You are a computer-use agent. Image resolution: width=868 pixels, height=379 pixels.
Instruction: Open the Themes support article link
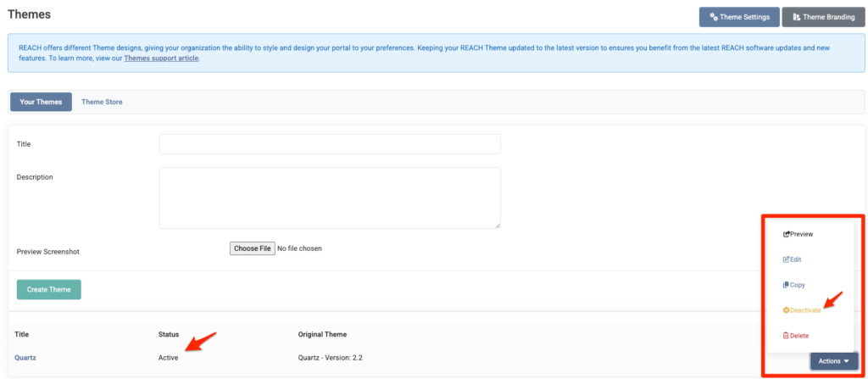[161, 59]
